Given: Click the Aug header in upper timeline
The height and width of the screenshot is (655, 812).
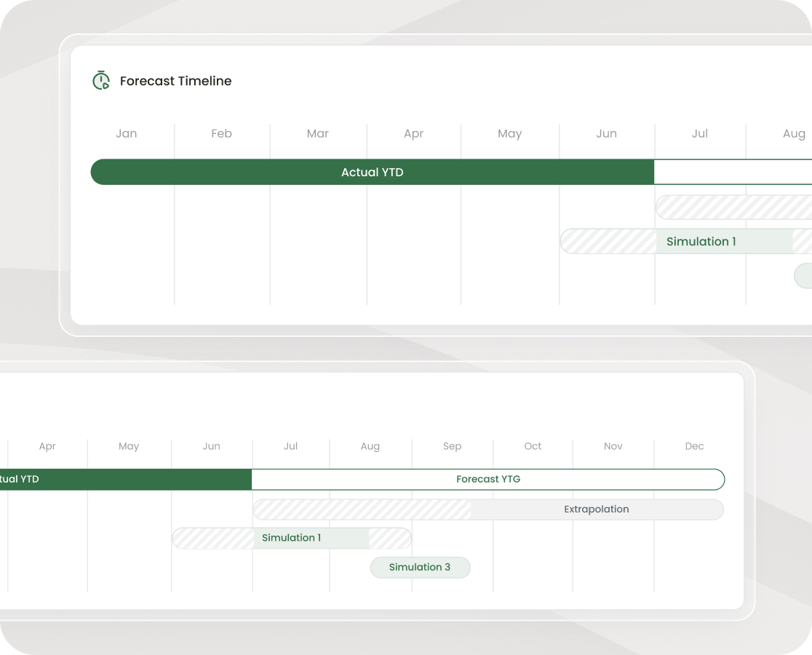Looking at the screenshot, I should [794, 134].
